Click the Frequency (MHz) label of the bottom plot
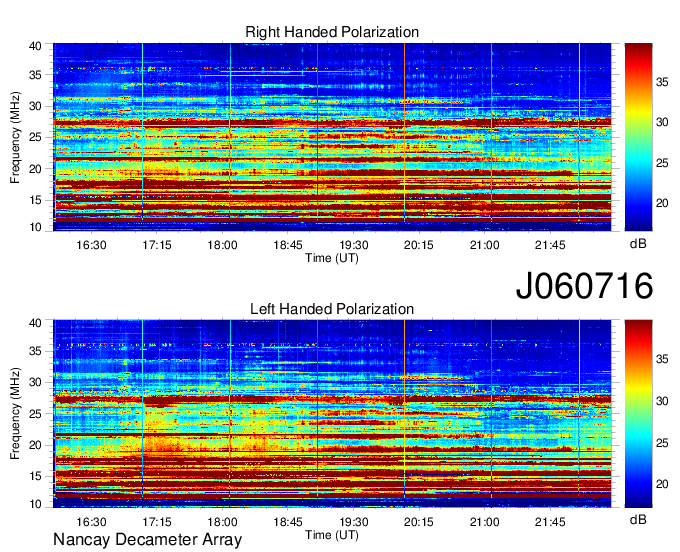680x552 pixels. [15, 414]
